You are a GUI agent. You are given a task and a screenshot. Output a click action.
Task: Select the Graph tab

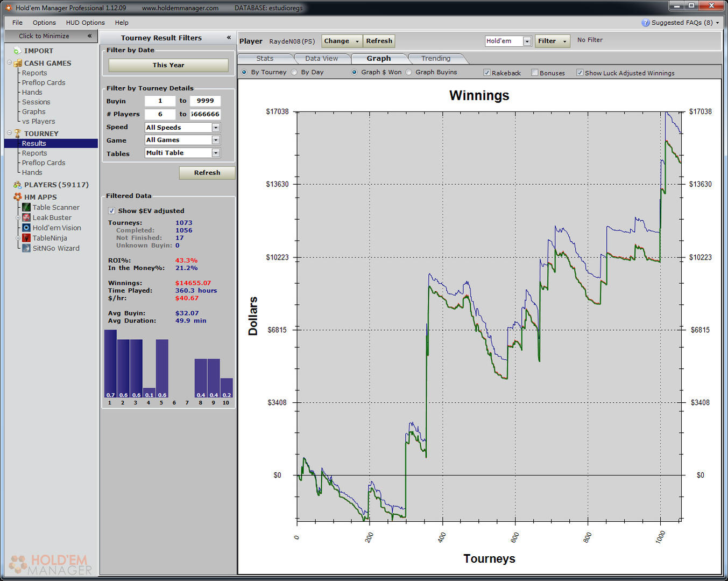(x=379, y=59)
